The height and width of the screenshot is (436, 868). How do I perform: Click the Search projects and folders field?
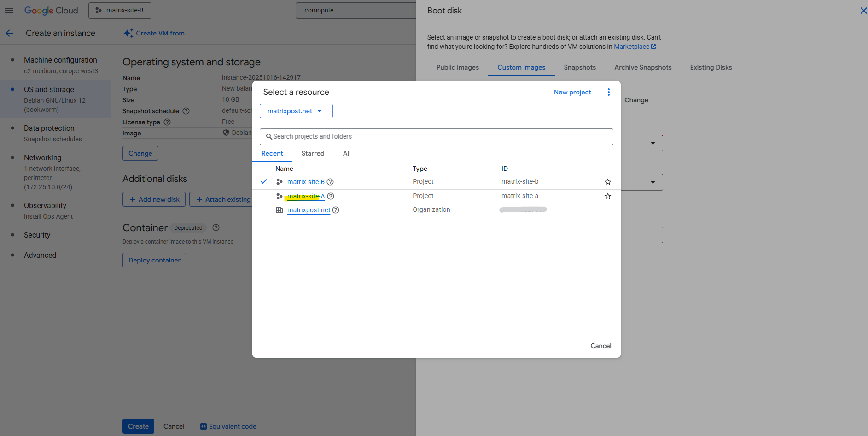(x=436, y=136)
